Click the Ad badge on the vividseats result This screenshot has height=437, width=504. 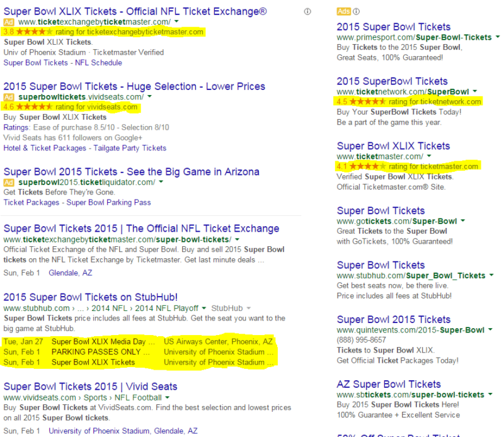10,96
